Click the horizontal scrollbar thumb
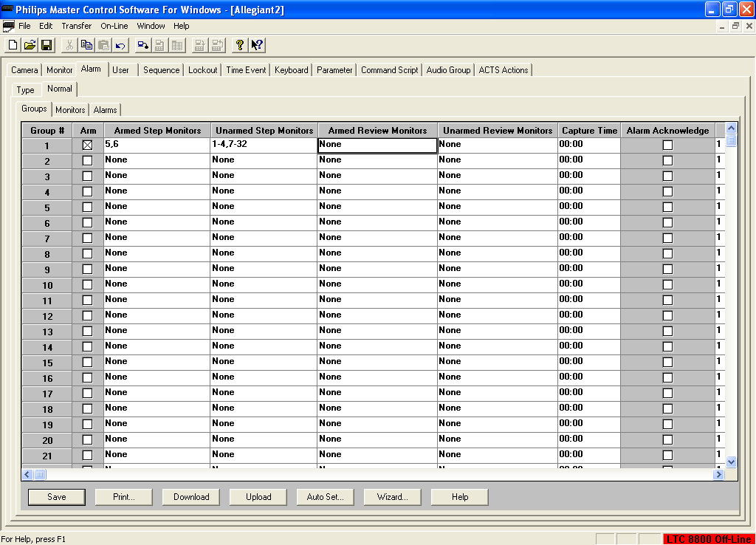 [x=40, y=475]
